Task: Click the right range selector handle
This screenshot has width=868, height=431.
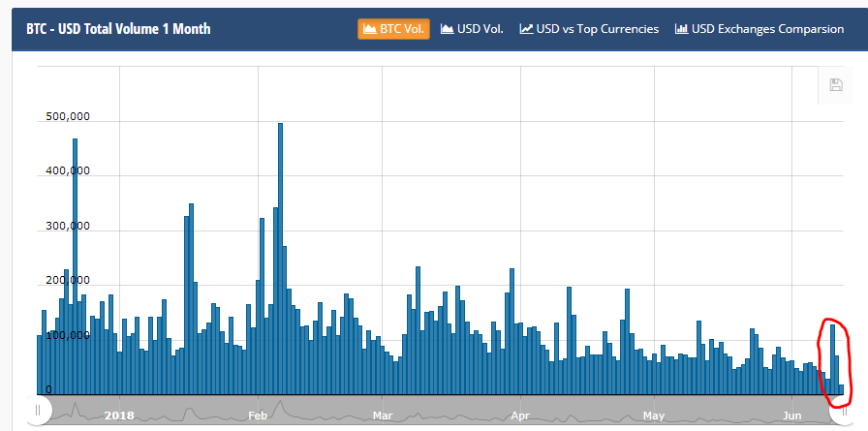Action: click(x=844, y=411)
